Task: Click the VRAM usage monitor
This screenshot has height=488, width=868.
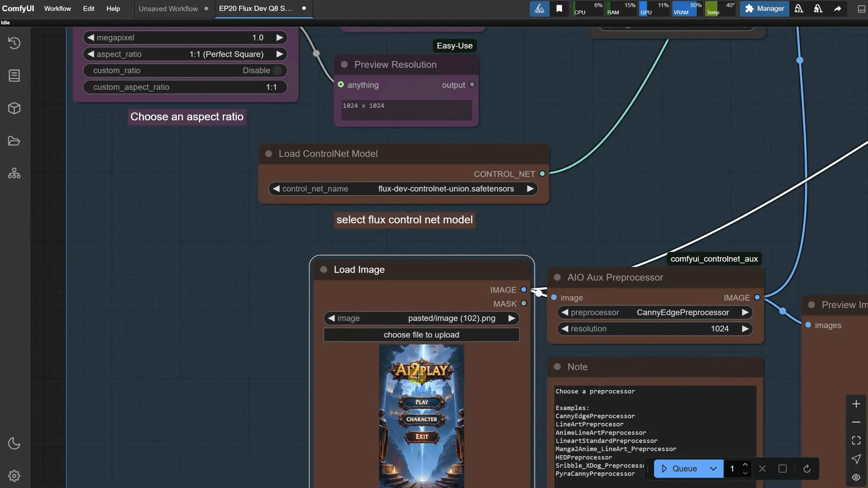Action: [687, 9]
